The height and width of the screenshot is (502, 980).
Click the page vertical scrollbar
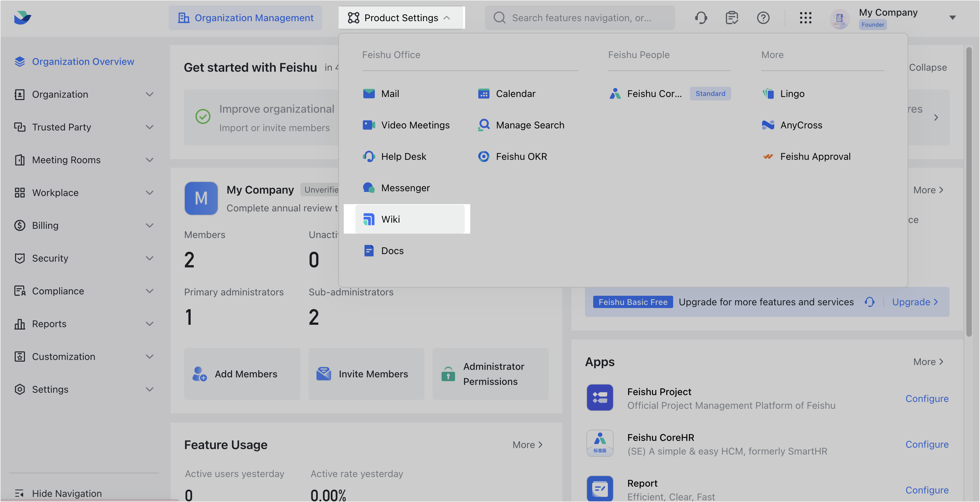click(969, 191)
